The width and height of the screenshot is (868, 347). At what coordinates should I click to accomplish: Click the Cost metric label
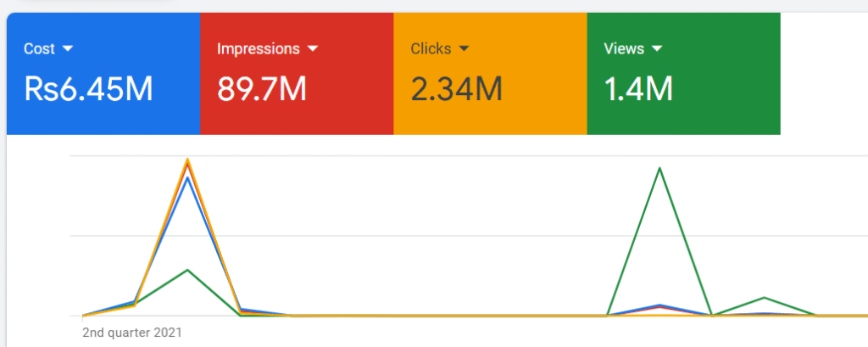click(x=40, y=48)
